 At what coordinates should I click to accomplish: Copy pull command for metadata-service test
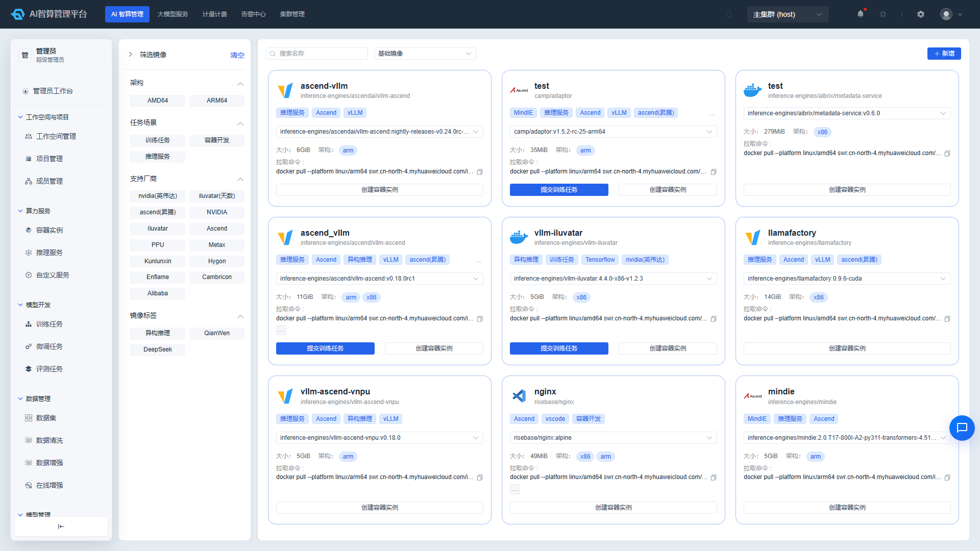[947, 154]
